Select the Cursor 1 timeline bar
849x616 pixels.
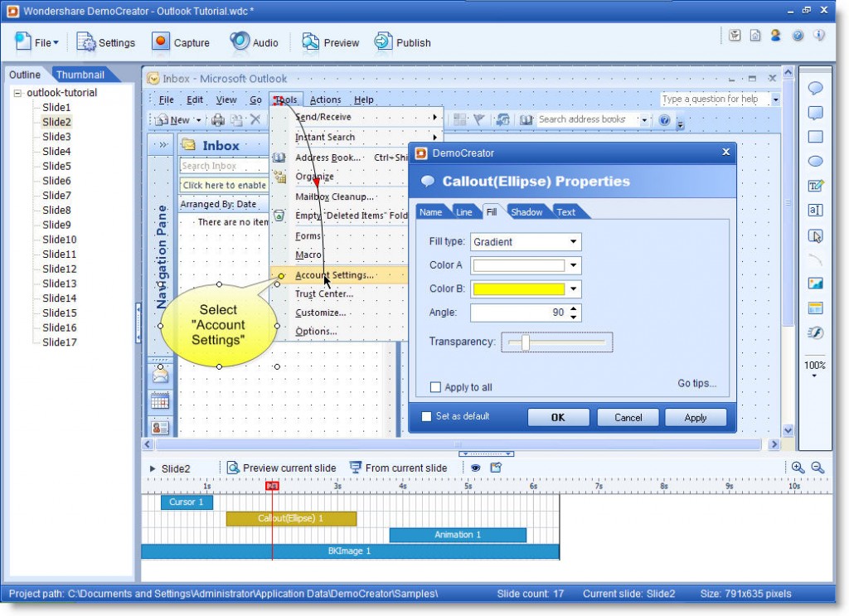click(x=187, y=502)
